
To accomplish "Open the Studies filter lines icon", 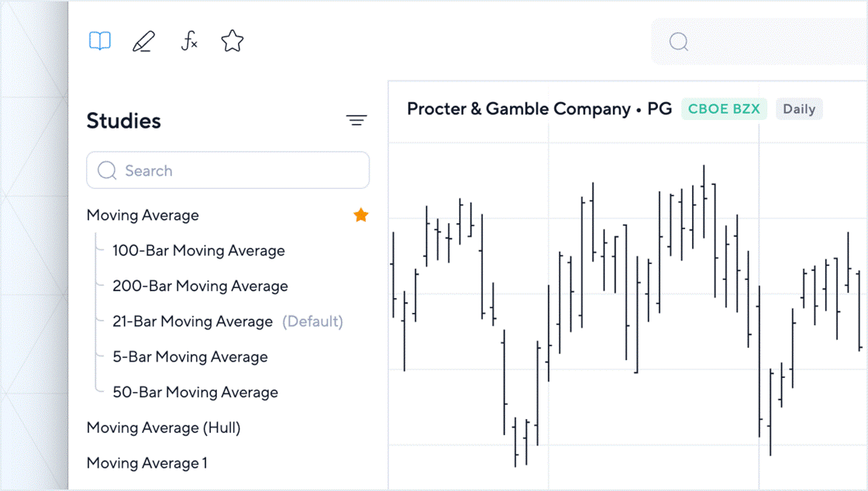I will pos(356,120).
